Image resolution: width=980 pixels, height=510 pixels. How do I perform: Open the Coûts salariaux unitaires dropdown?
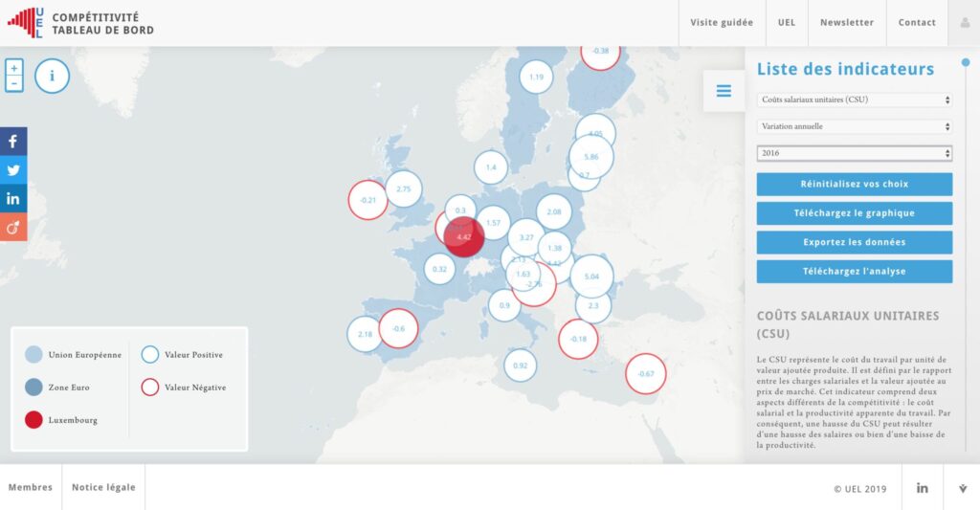click(x=854, y=100)
